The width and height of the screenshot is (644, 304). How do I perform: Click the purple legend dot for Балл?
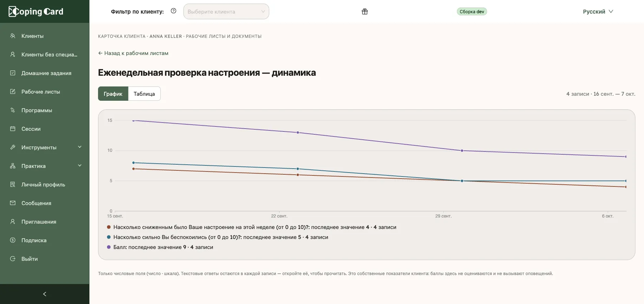(x=109, y=247)
